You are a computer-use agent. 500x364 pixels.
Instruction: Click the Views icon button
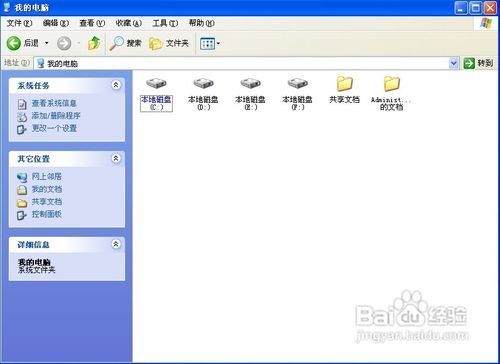point(207,44)
